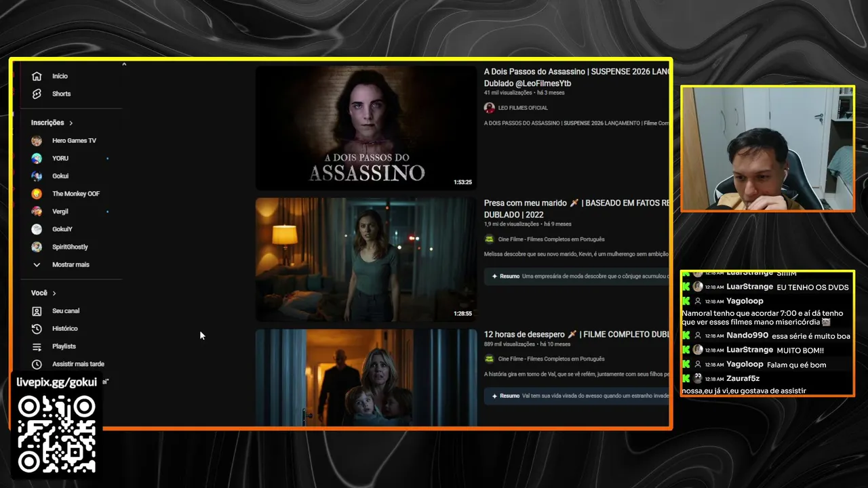Open Assistir mais tarde clock icon

(37, 364)
